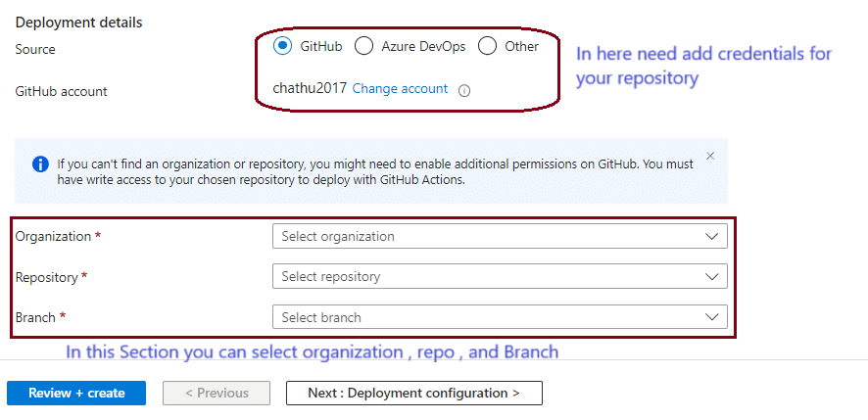Screen dimensions: 868x420
Task: Open the Select repository dropdown
Action: pos(500,277)
